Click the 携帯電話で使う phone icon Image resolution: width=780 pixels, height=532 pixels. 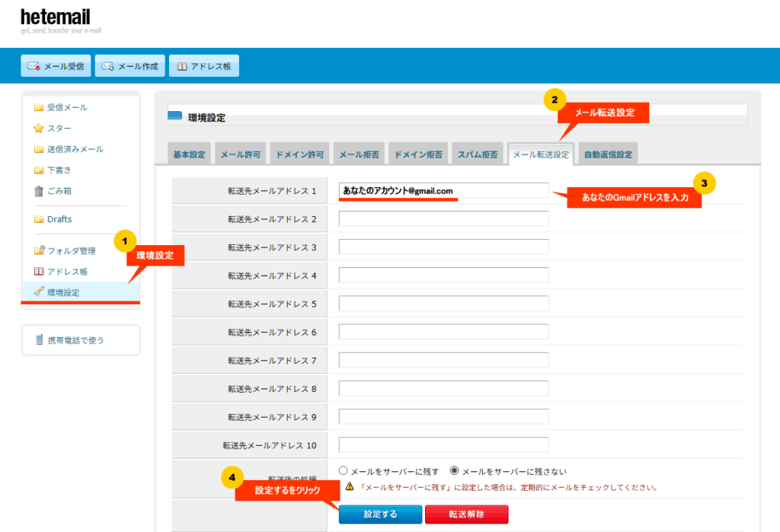[40, 340]
